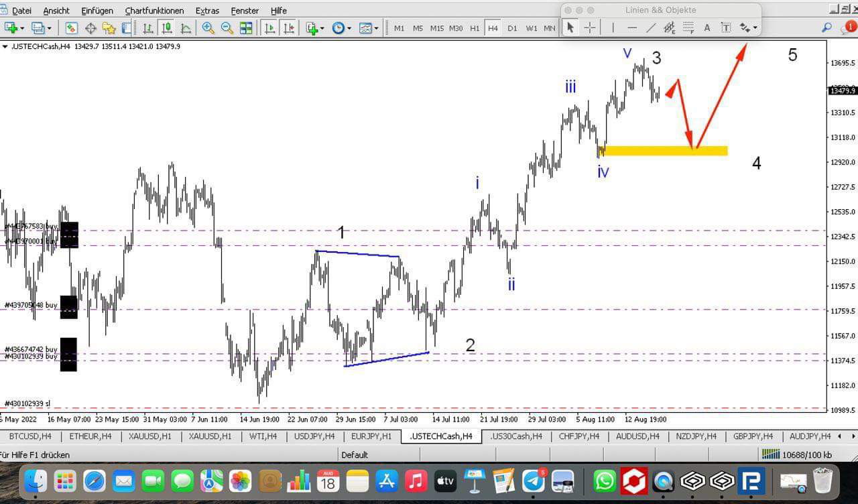
Task: Select the Vertical Line drawing tool
Action: [x=612, y=27]
